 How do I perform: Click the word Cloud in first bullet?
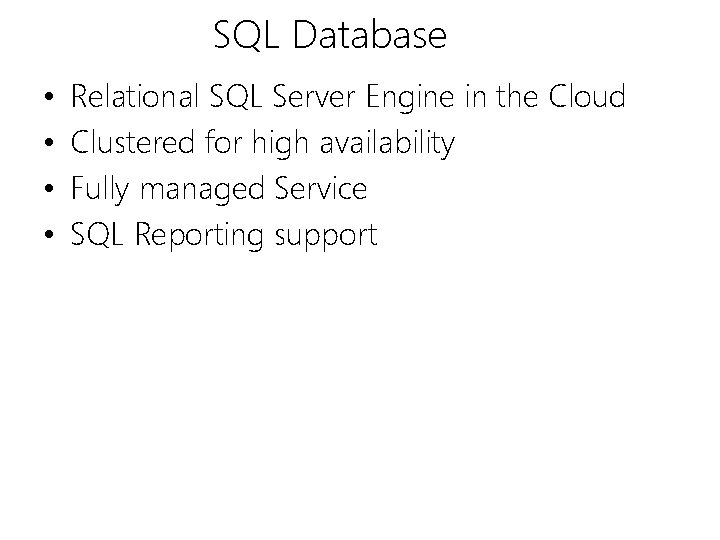[x=587, y=96]
